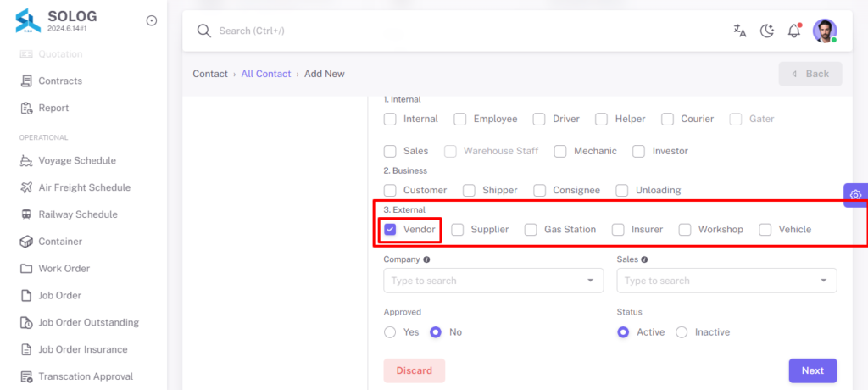Click the language translate icon
Image resolution: width=868 pixels, height=390 pixels.
739,31
